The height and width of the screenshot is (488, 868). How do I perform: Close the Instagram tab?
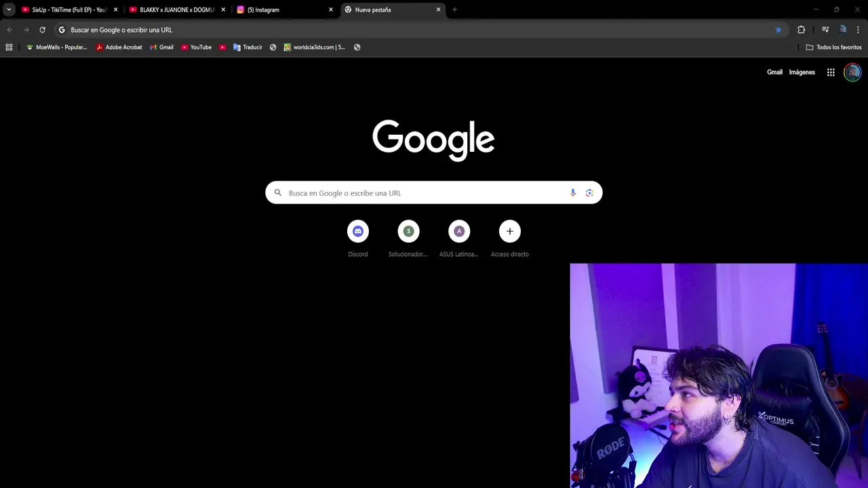(x=331, y=9)
